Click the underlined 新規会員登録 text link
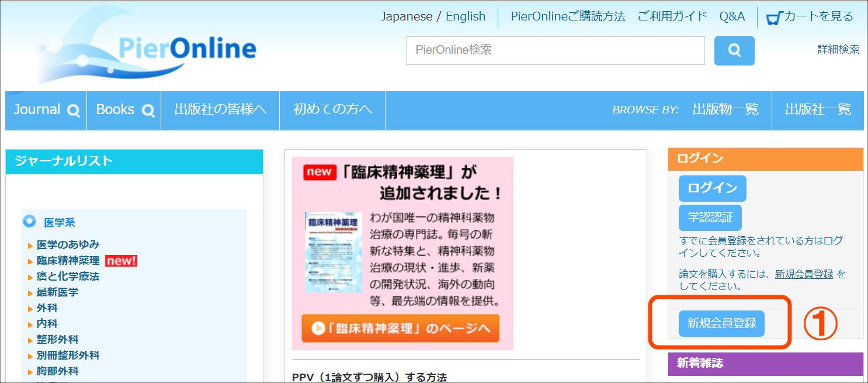This screenshot has height=383, width=868. pos(804,274)
